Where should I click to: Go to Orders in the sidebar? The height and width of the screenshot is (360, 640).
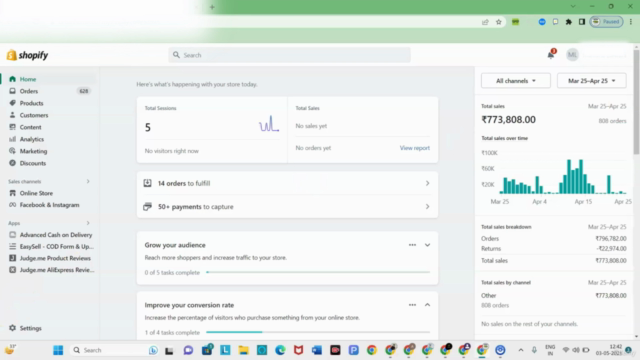(29, 91)
